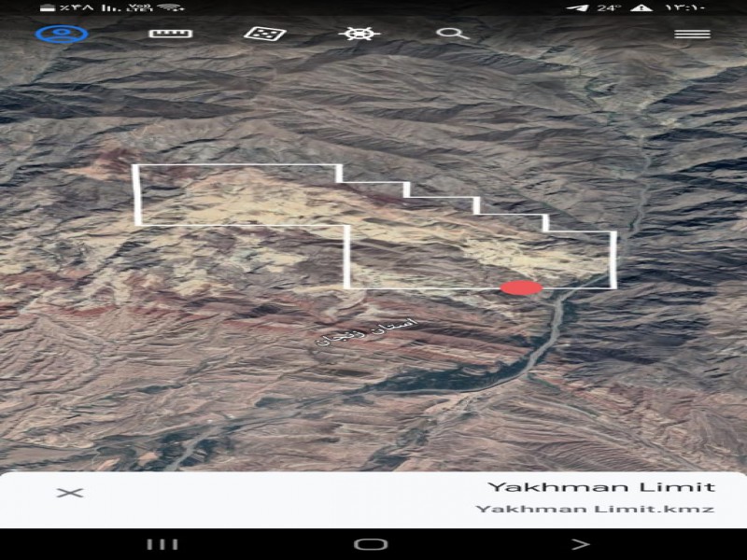Tap the Wi-Fi status icon
The width and height of the screenshot is (747, 560).
point(170,8)
